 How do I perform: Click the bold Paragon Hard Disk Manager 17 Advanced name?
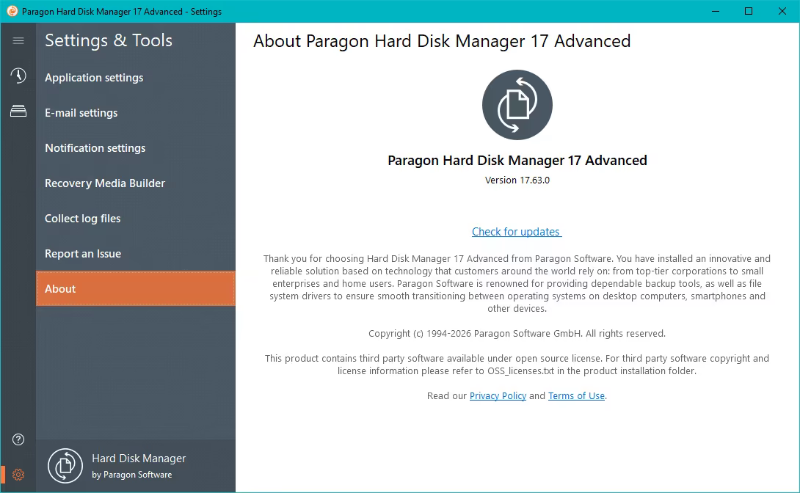coord(517,160)
